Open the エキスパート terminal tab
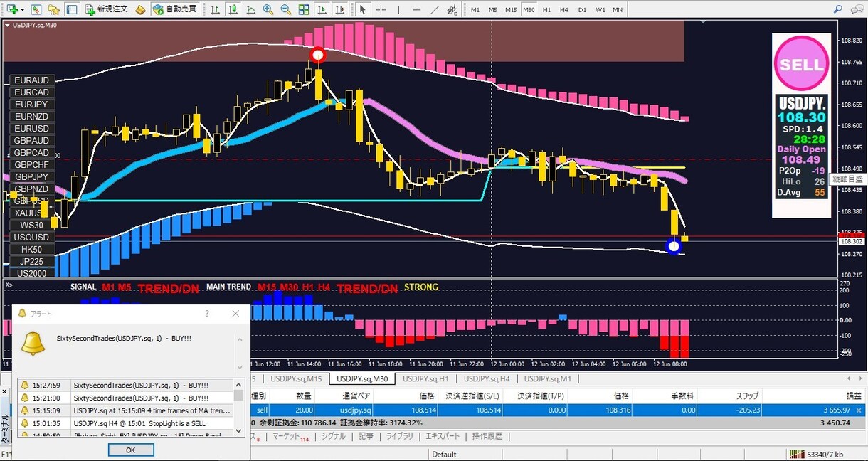Viewport: 868px width, 461px height. coord(443,436)
